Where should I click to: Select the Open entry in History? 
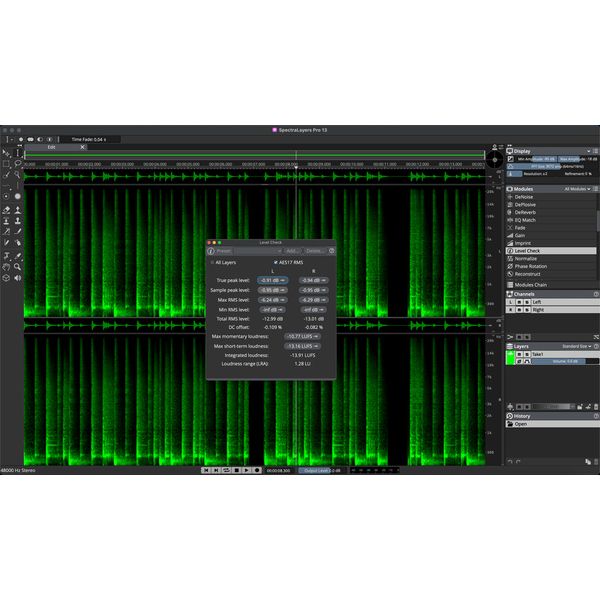pos(551,424)
